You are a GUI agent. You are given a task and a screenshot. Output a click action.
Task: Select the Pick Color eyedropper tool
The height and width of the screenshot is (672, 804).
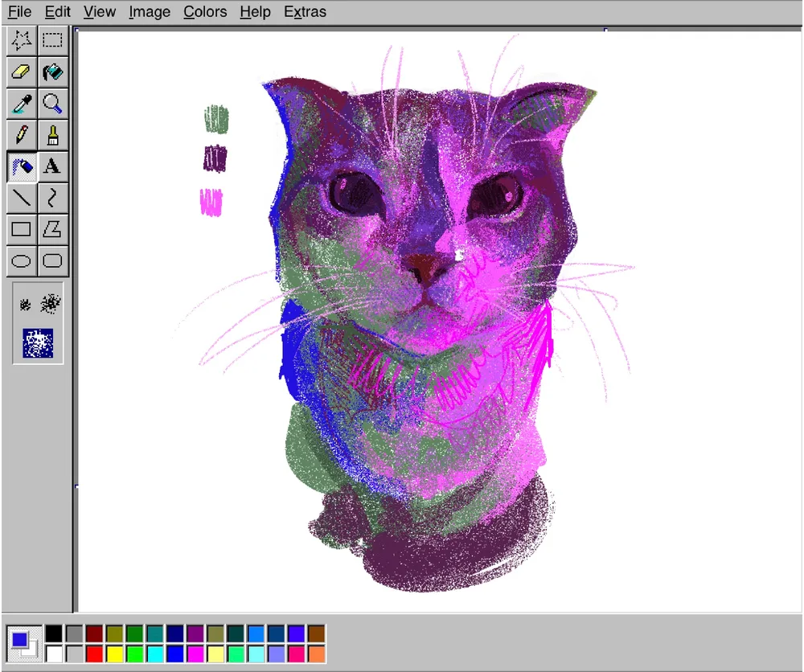(x=22, y=104)
